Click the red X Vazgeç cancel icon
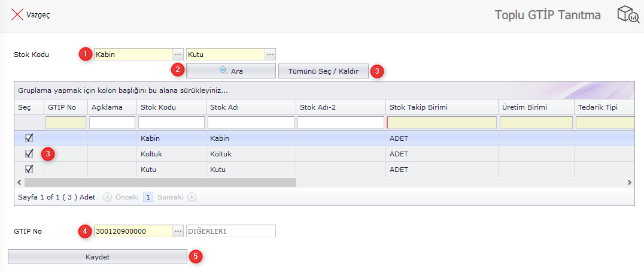The image size is (644, 272). (x=17, y=15)
